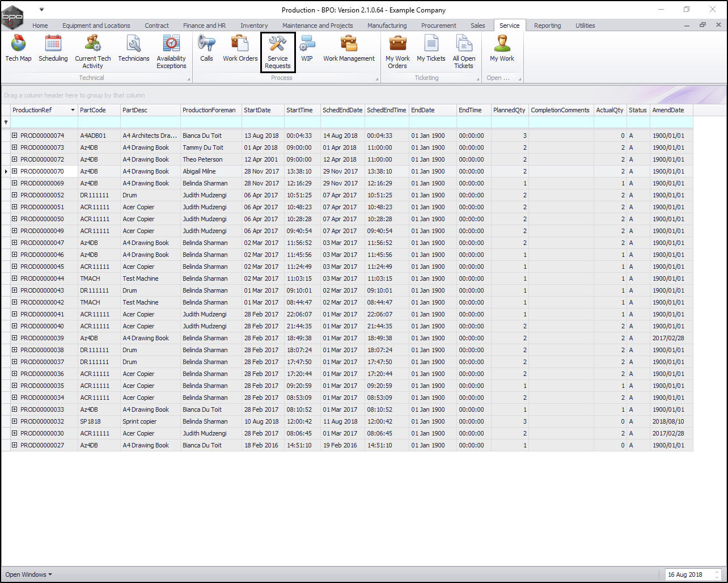Viewport: 728px width, 583px height.
Task: Switch to the Home ribbon tab
Action: tap(40, 26)
